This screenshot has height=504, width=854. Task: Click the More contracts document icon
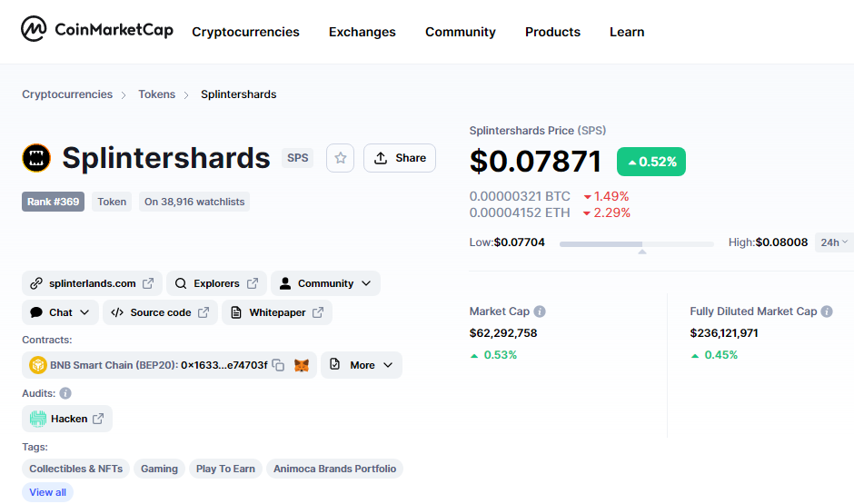(335, 364)
